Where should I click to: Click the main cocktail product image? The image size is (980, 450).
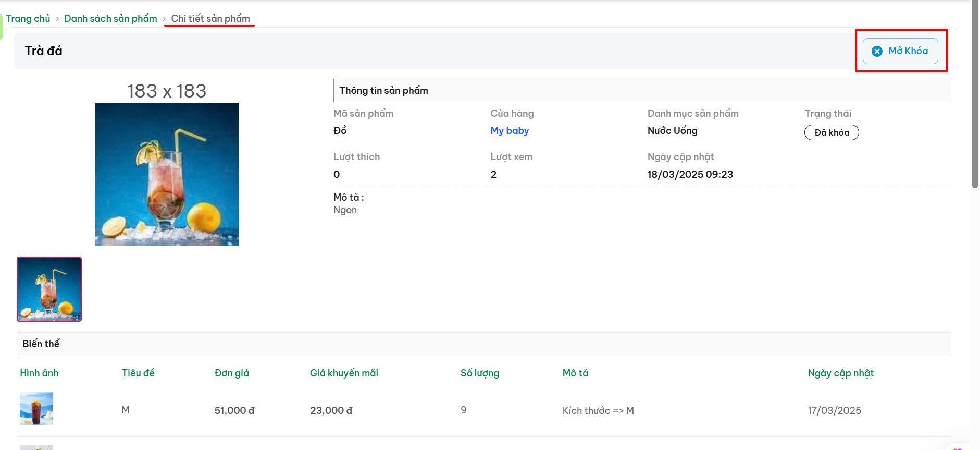click(167, 174)
